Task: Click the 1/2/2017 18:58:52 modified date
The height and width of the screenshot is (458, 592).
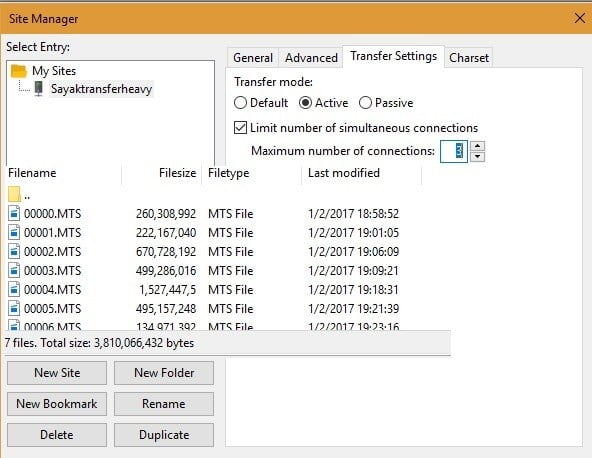Action: 353,214
